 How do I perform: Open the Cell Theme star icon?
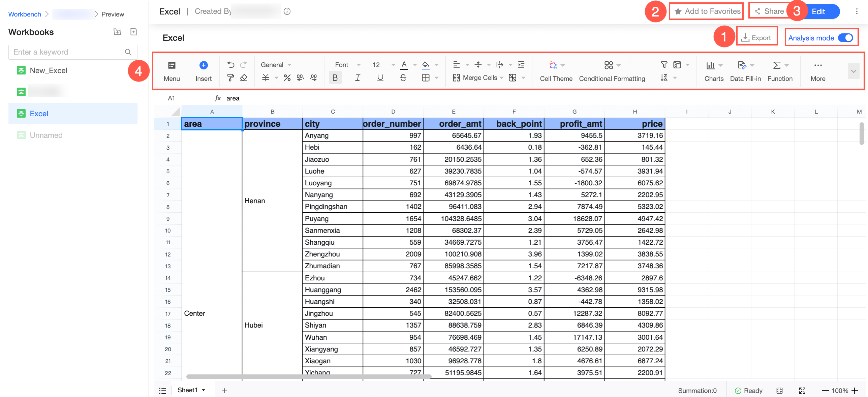click(553, 65)
